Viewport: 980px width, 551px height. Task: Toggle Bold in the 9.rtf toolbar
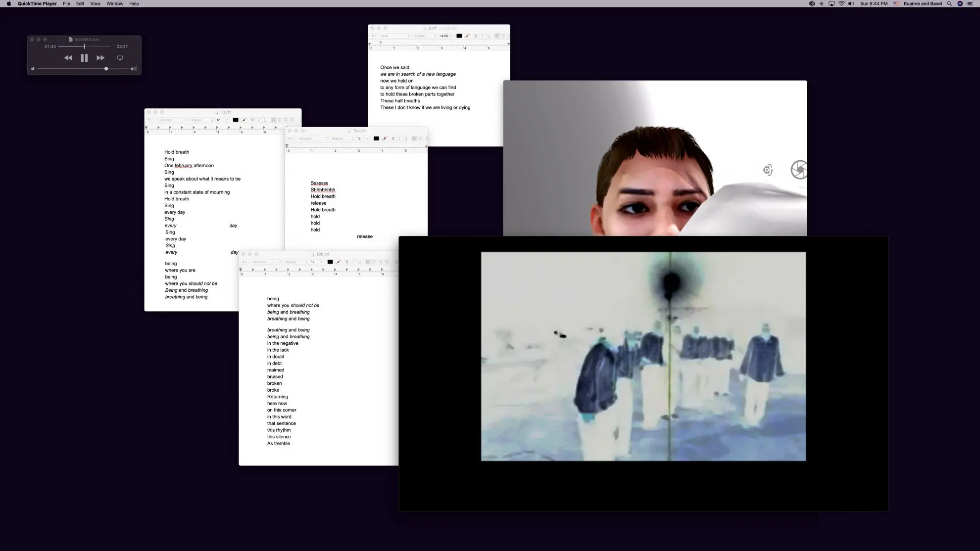pos(476,36)
